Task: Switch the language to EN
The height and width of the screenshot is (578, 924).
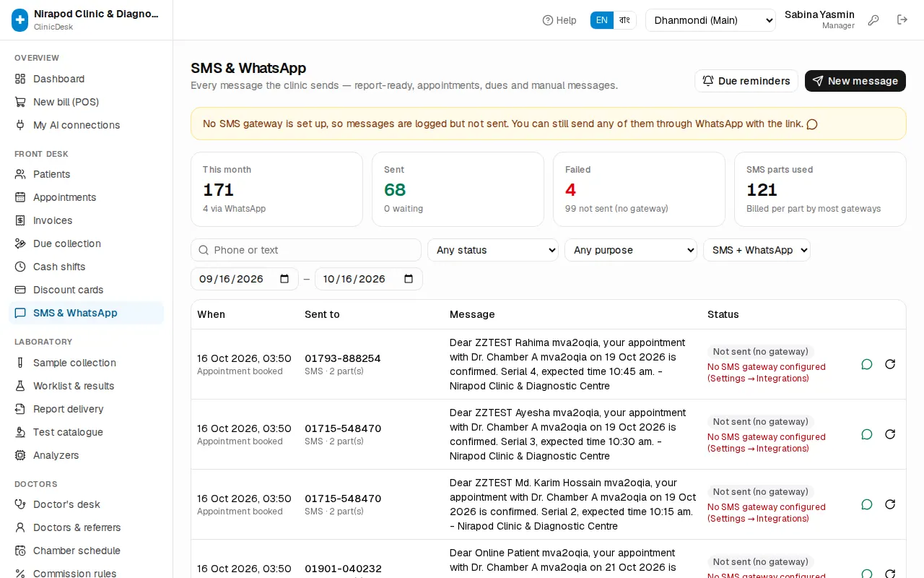Action: coord(602,20)
